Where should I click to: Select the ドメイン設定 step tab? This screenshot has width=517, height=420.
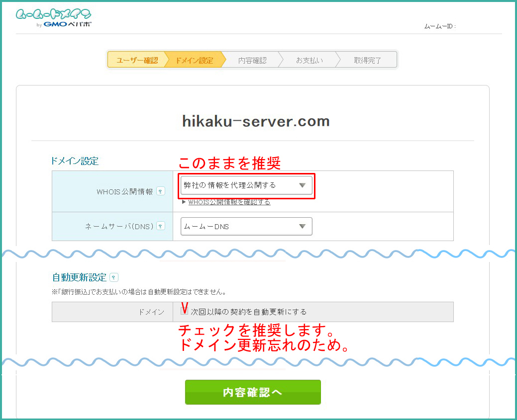click(194, 60)
